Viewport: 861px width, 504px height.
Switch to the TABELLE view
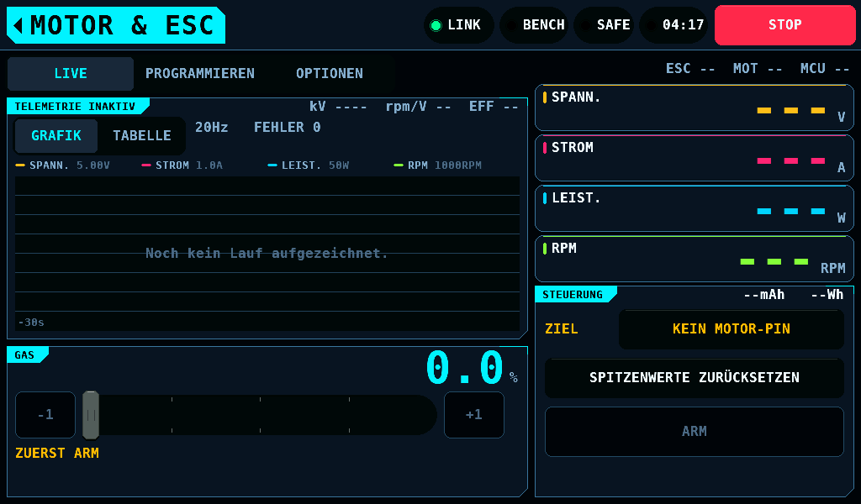click(x=141, y=135)
